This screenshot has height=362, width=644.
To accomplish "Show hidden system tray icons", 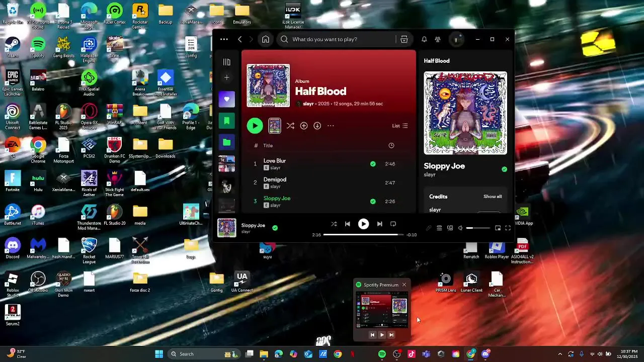I will click(x=559, y=354).
